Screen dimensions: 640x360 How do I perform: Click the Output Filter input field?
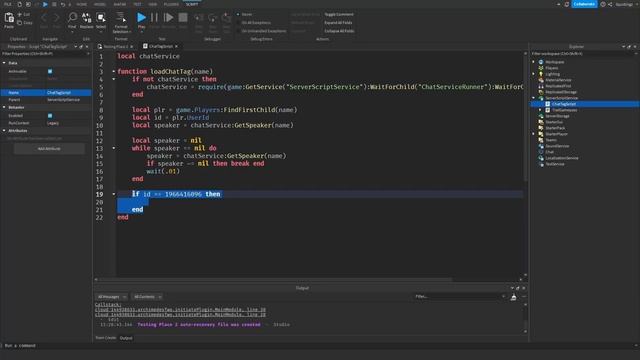(x=460, y=297)
